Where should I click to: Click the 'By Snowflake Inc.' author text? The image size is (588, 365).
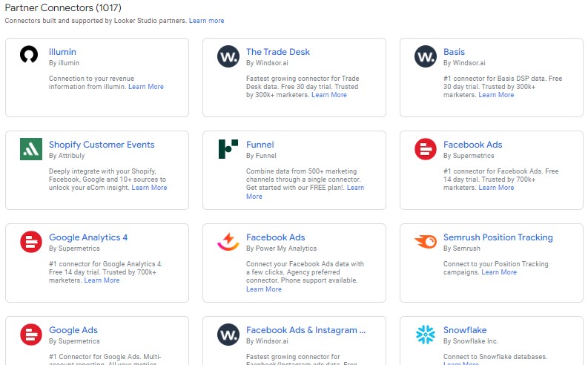click(x=471, y=341)
